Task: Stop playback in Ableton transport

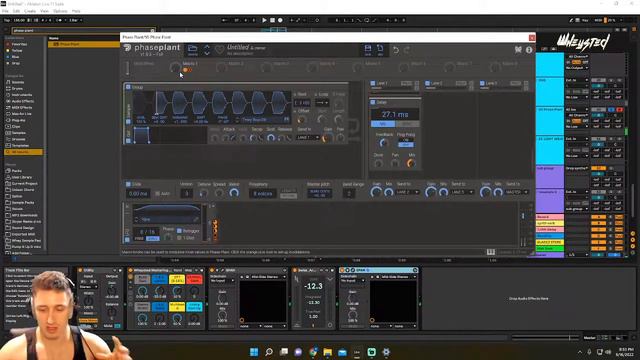Action: (x=272, y=20)
